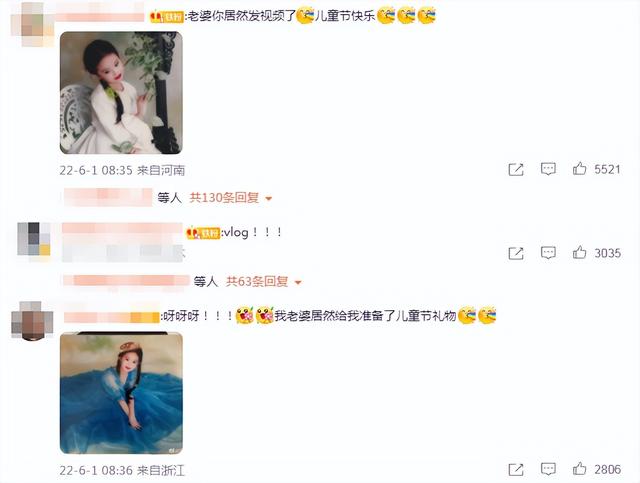Share the vlog comment

tap(516, 253)
